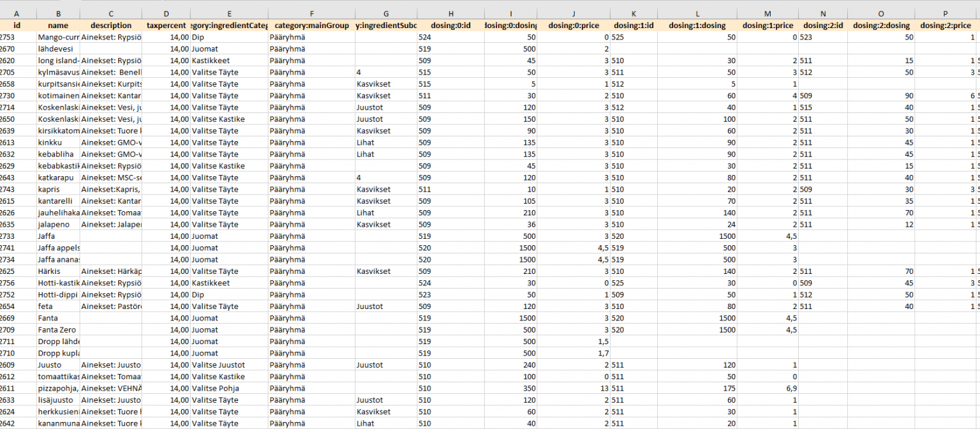This screenshot has height=429, width=980.
Task: Click the "dosing:0:id" header cell
Action: (450, 26)
